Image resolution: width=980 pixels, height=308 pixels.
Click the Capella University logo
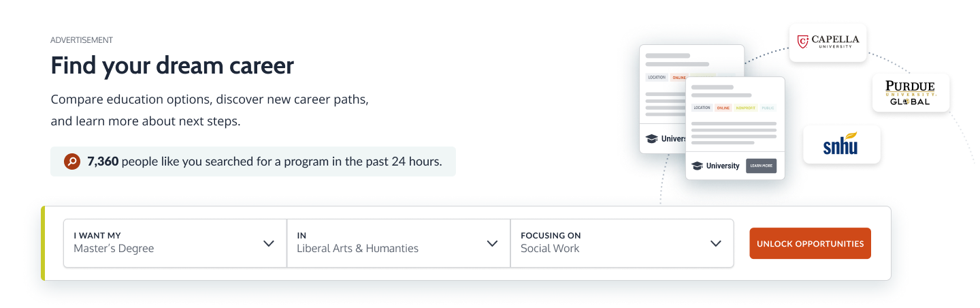point(828,42)
